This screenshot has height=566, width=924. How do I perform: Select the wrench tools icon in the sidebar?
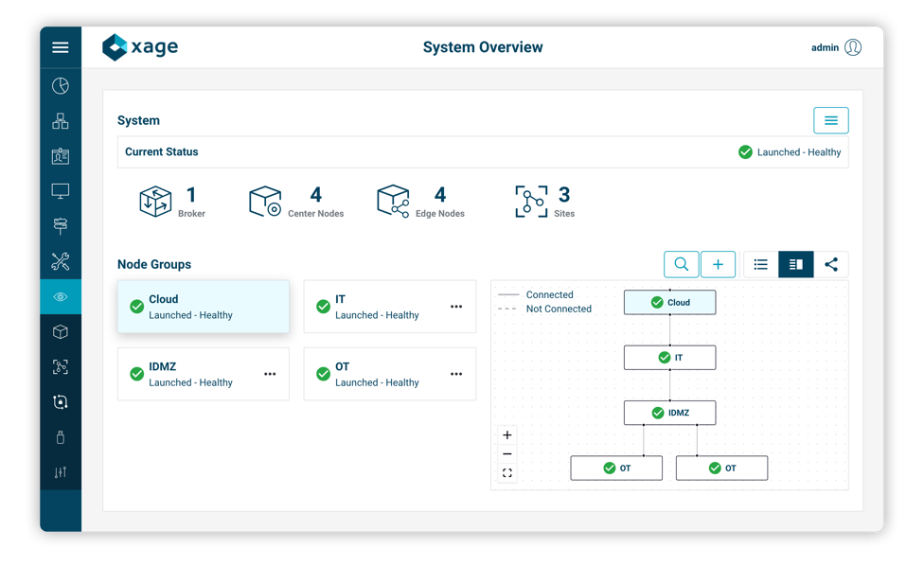point(60,261)
